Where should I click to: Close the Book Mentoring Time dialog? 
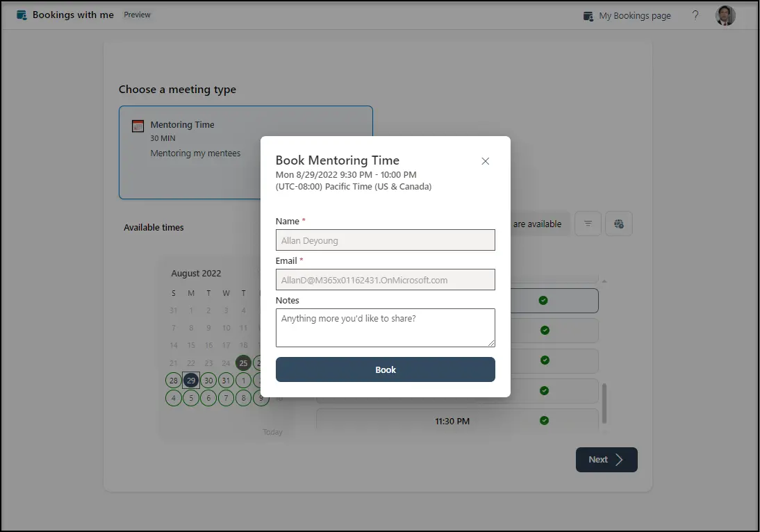(x=486, y=161)
